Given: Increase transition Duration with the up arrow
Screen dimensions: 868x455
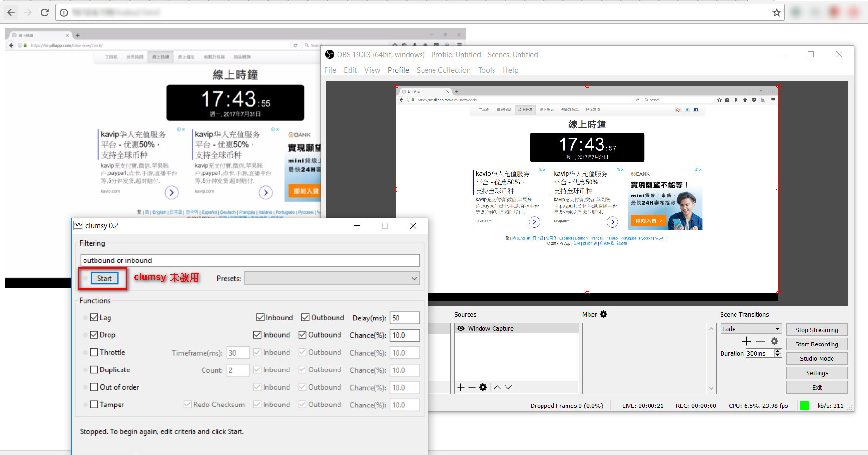Looking at the screenshot, I should (x=778, y=351).
